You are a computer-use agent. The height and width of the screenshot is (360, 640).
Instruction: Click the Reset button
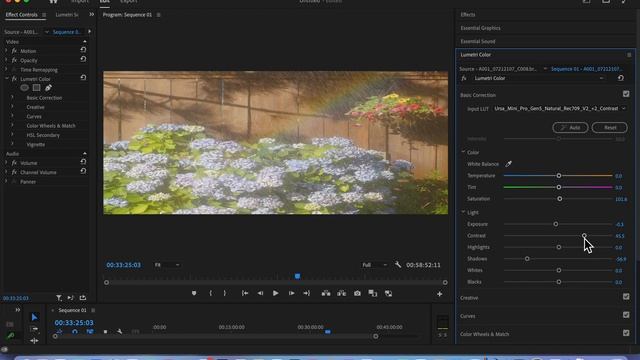coord(609,128)
